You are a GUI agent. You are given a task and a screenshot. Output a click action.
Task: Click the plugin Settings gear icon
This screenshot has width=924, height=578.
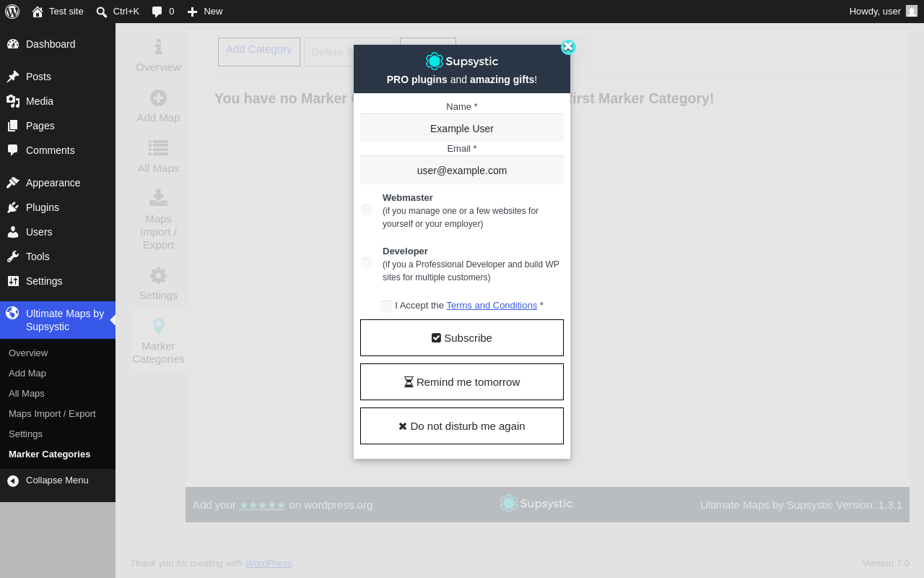[x=158, y=275]
